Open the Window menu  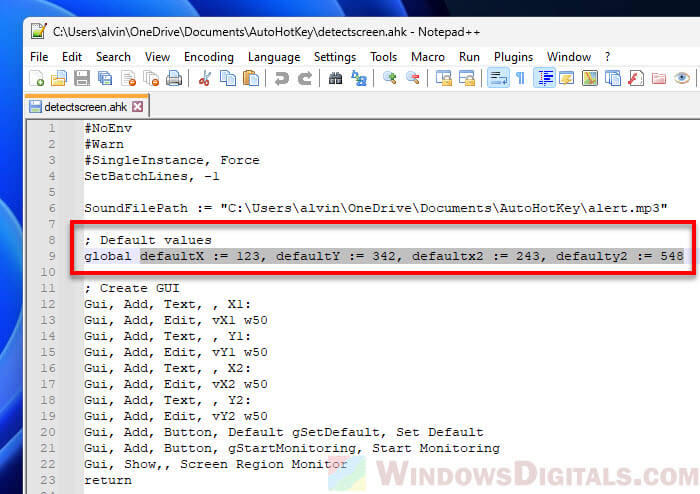point(569,57)
